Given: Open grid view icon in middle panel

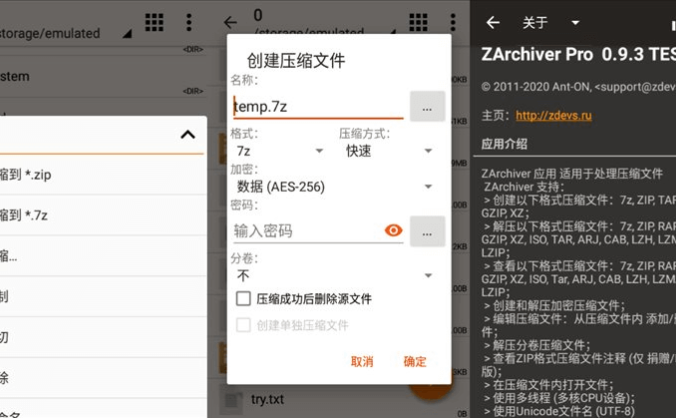Looking at the screenshot, I should 418,22.
